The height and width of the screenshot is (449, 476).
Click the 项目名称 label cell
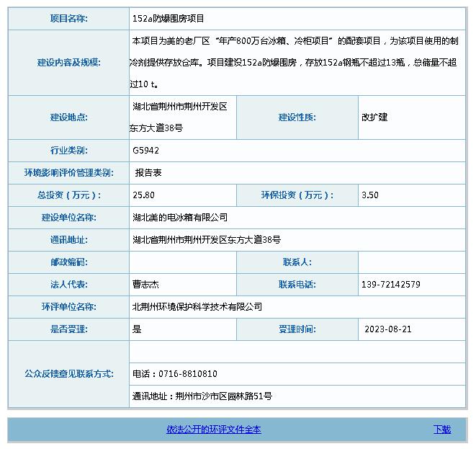point(69,19)
